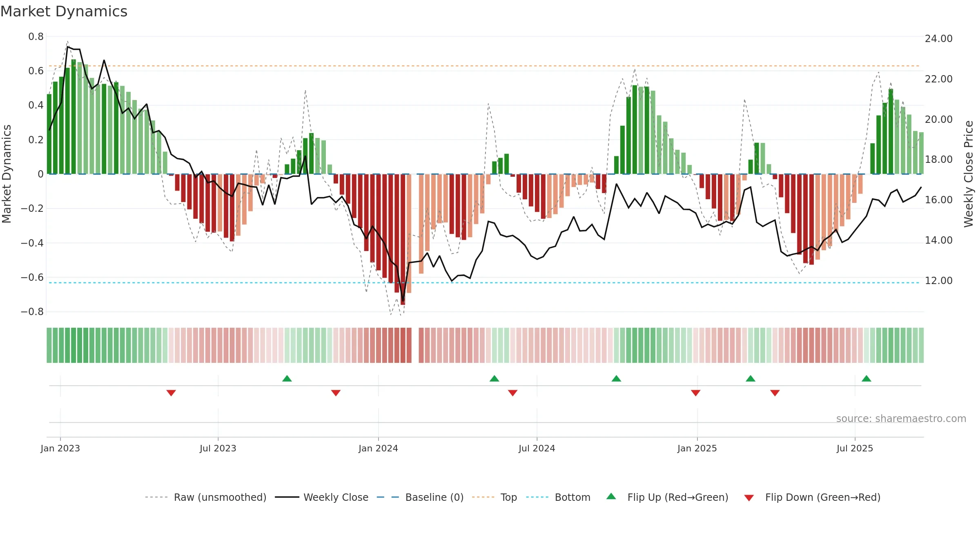Click the −0.6 left-axis tick label
Image resolution: width=980 pixels, height=551 pixels.
(x=32, y=278)
